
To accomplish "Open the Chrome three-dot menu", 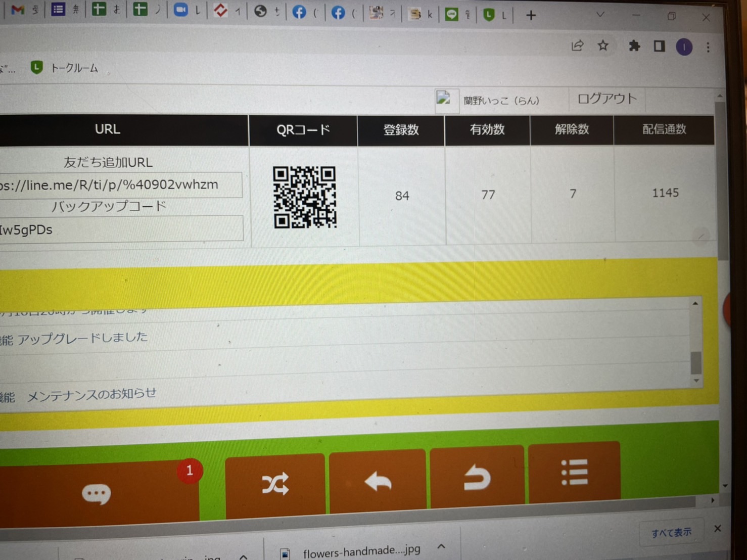I will click(x=708, y=48).
